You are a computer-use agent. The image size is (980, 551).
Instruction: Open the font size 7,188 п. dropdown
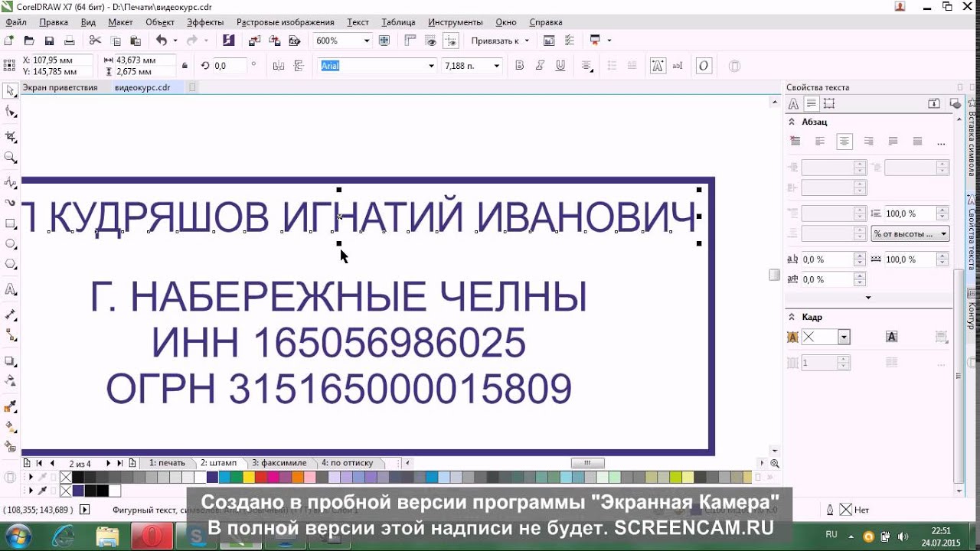click(x=496, y=66)
